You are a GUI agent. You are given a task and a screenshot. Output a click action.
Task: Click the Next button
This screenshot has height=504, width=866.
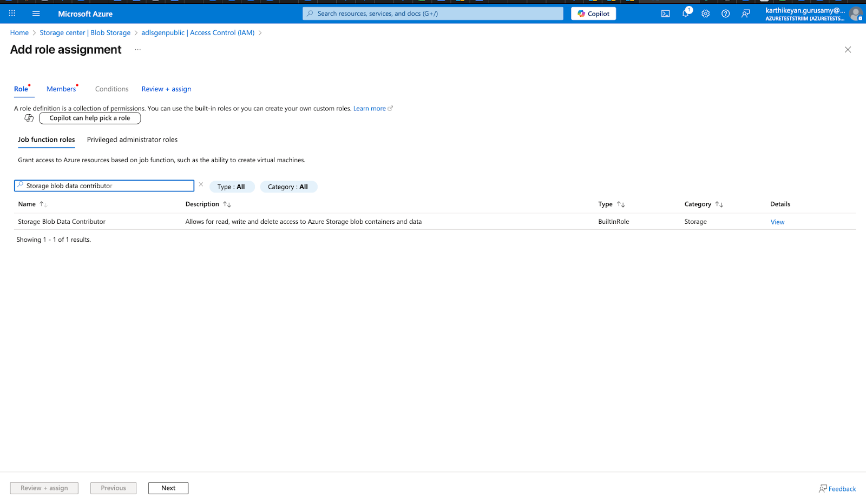tap(168, 488)
